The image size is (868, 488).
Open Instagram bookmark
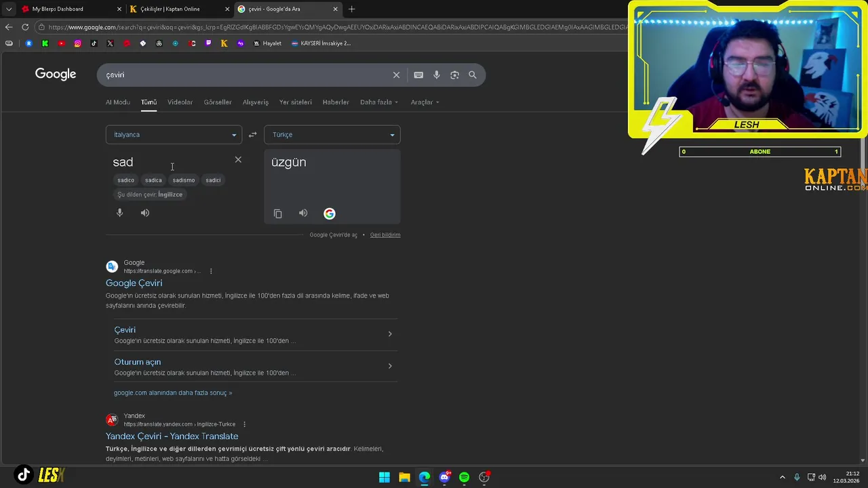(77, 43)
